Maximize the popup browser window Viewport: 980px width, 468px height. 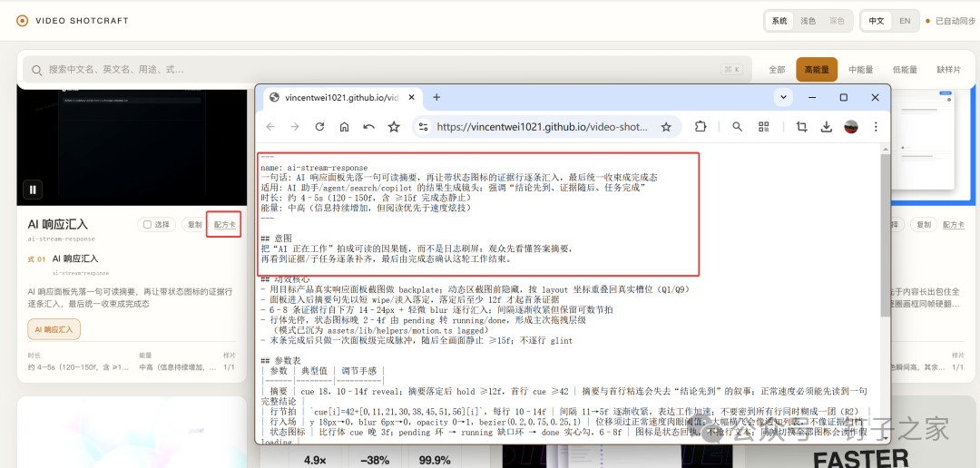(x=843, y=97)
